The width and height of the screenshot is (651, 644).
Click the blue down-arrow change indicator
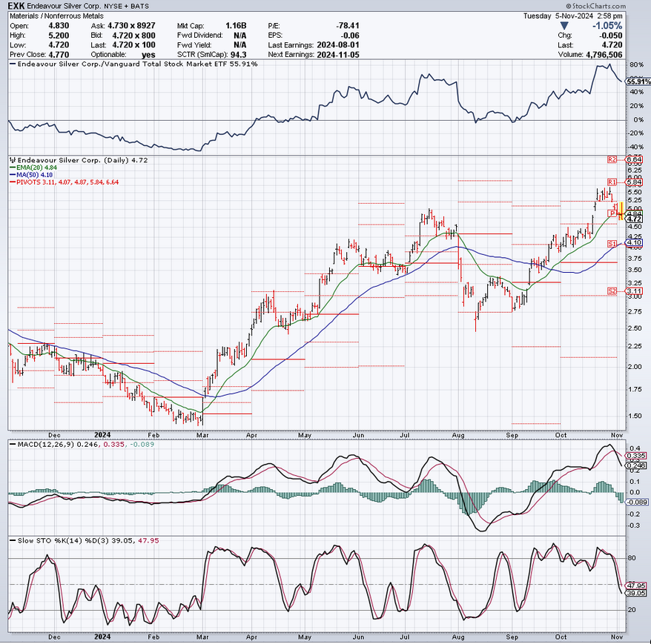564,26
